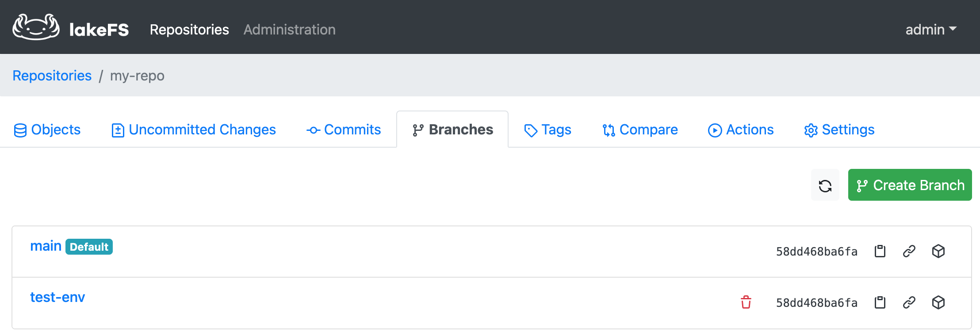980x336 pixels.
Task: Open the Settings tab
Action: (839, 130)
